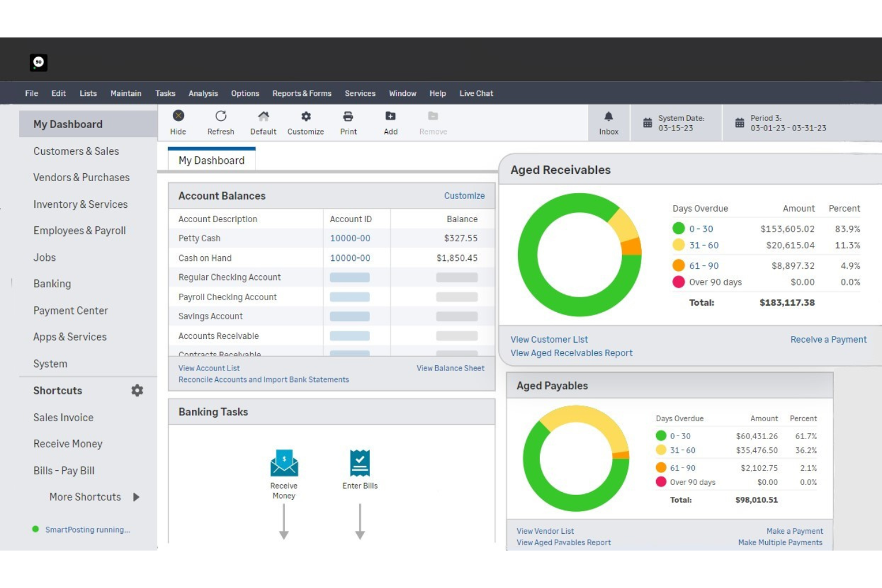Go to Inventory & Services
Image resolution: width=882 pixels, height=588 pixels.
(80, 204)
